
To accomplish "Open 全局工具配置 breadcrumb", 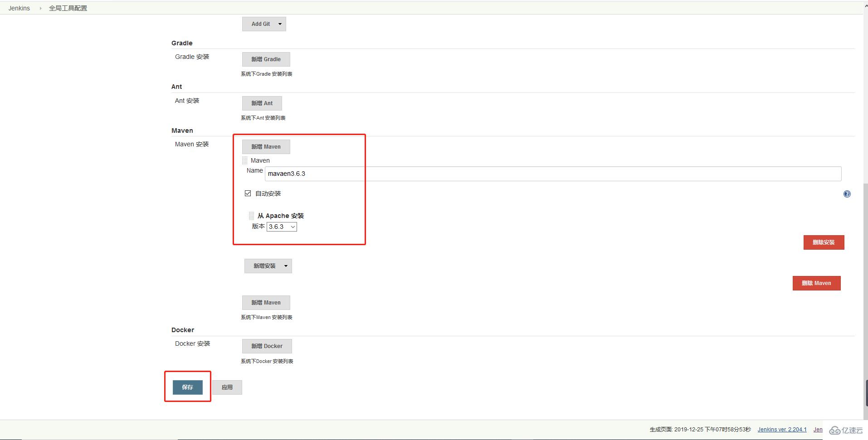I will click(x=68, y=8).
